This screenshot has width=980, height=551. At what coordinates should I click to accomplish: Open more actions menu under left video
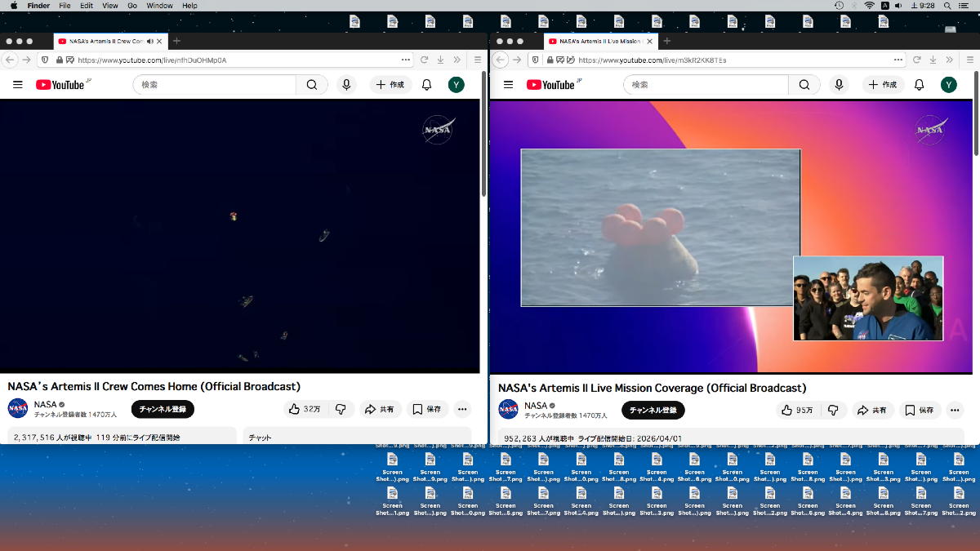tap(462, 409)
